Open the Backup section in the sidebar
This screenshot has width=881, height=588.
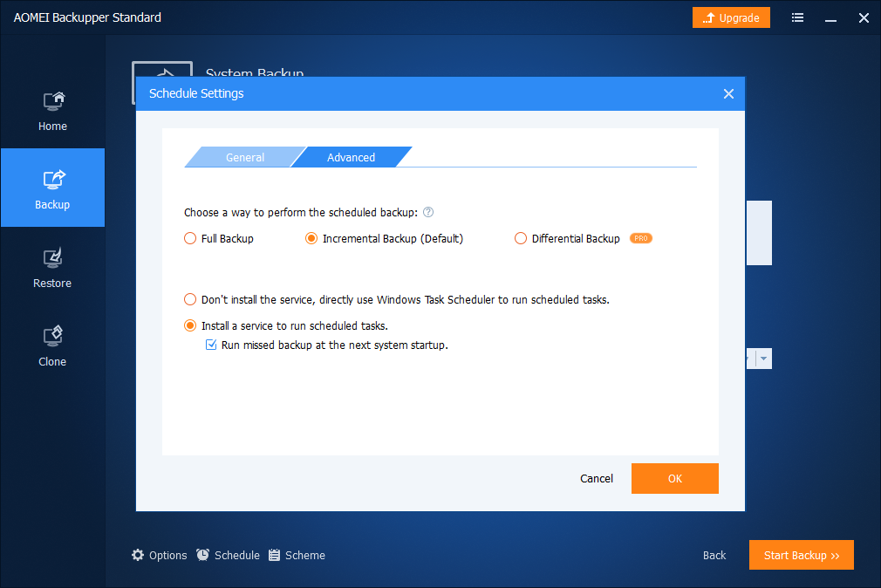[x=52, y=188]
